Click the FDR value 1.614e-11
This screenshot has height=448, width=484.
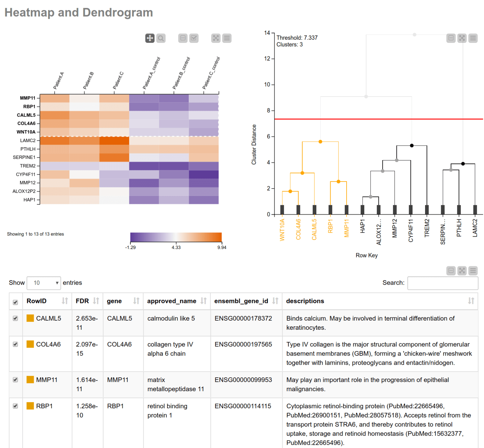click(x=87, y=384)
